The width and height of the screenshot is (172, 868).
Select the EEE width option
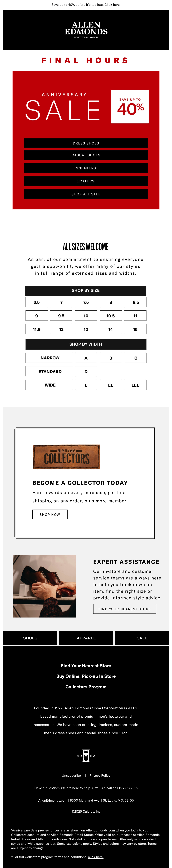[x=135, y=385]
